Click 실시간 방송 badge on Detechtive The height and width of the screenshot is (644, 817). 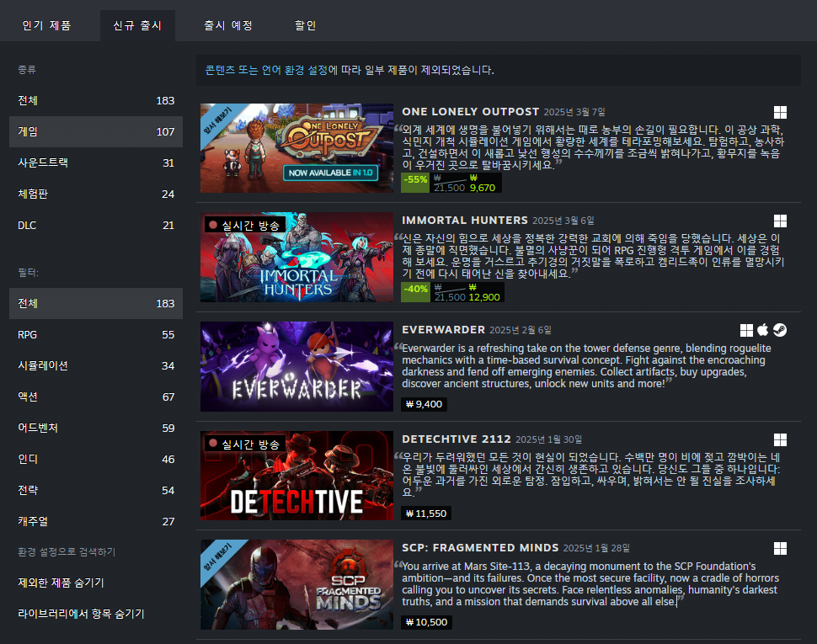pos(244,444)
